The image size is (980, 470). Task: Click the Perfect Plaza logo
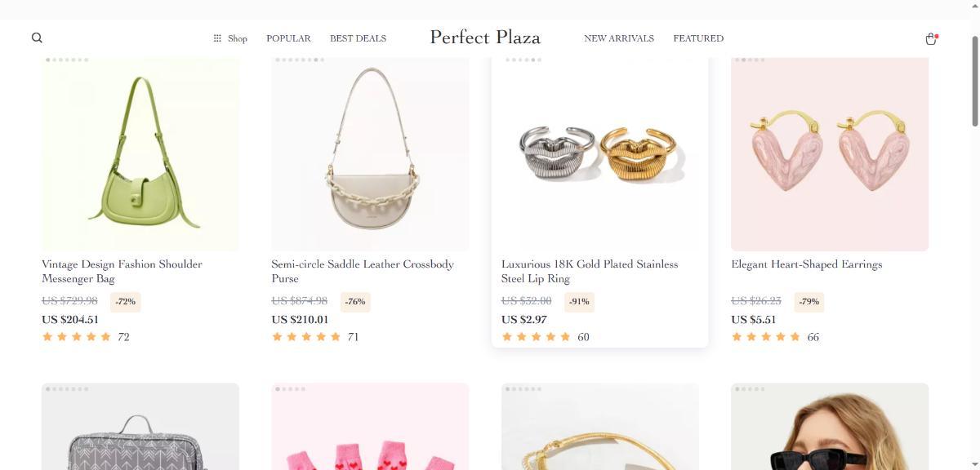click(x=485, y=38)
